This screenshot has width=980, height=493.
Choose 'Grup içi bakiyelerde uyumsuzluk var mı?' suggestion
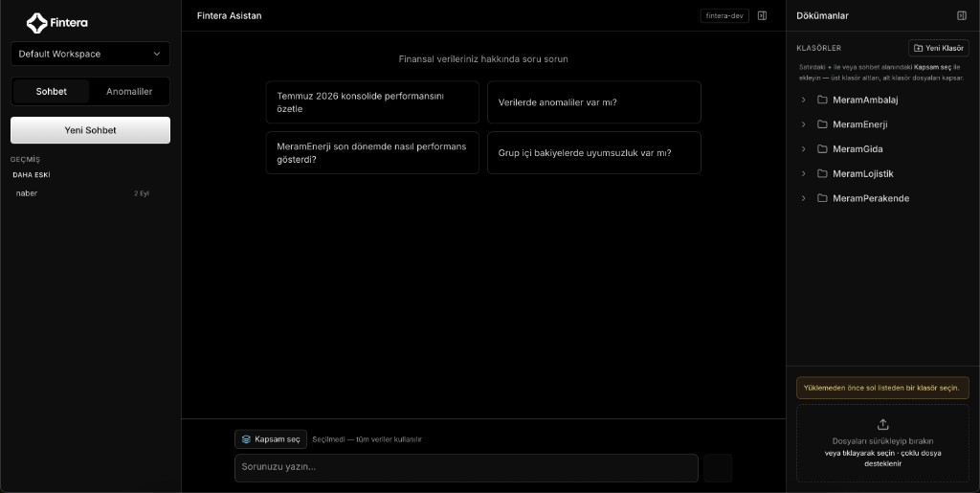point(593,152)
